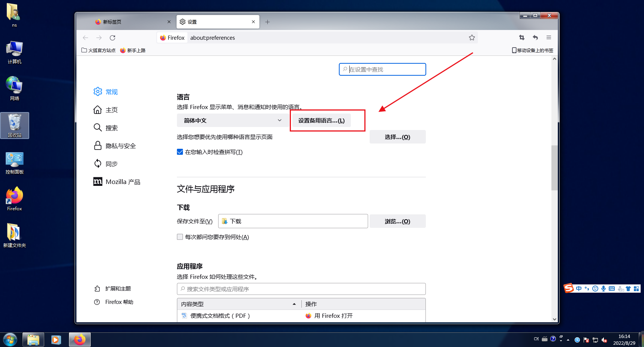Click the CH language indicator in tray

536,339
